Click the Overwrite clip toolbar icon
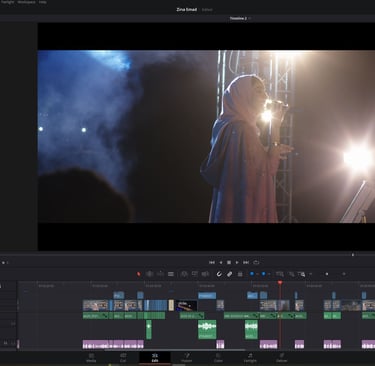This screenshot has height=366, width=375. (195, 274)
